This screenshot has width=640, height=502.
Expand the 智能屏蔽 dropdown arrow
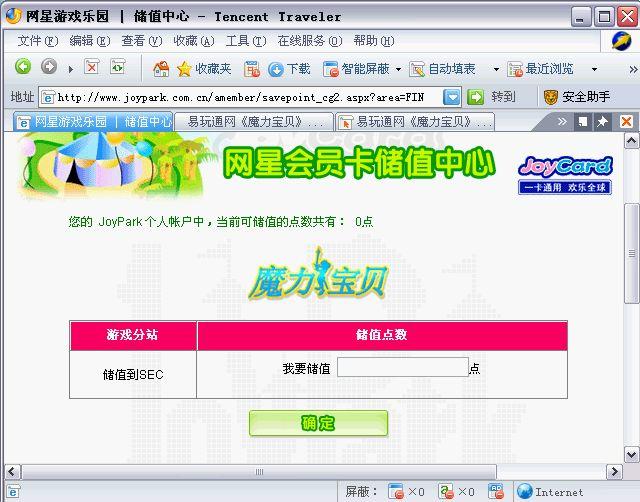(398, 69)
